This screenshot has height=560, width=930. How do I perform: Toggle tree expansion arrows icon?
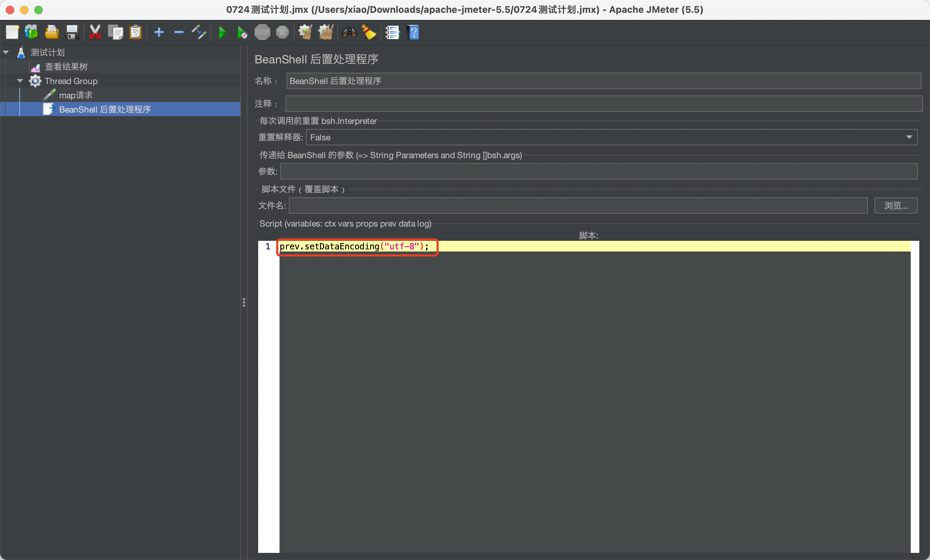pos(199,32)
